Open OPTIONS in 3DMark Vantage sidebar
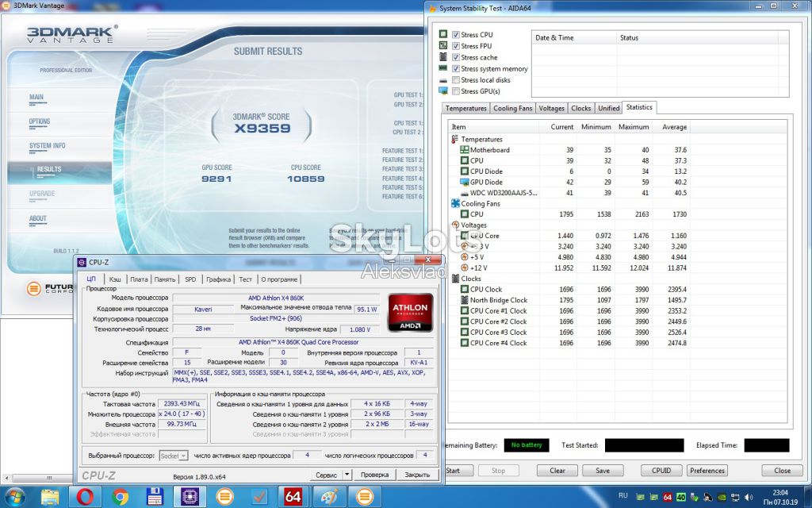Screen dimensions: 812x508 [x=40, y=121]
